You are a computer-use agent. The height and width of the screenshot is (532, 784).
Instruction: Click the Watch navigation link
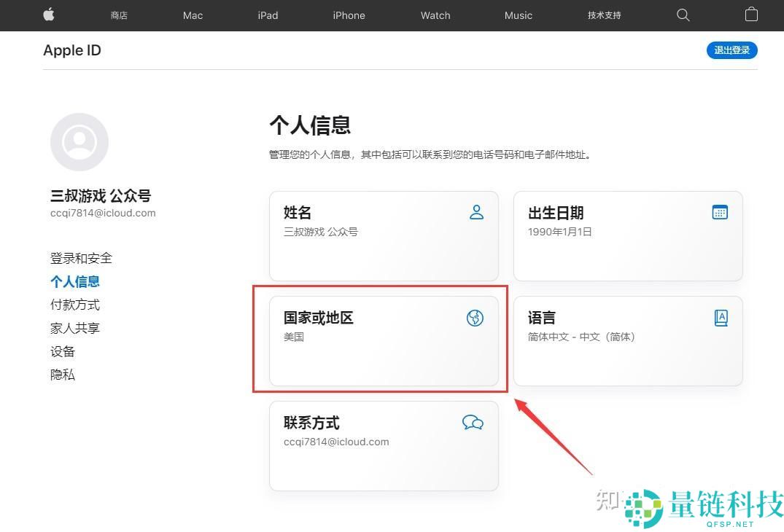435,15
